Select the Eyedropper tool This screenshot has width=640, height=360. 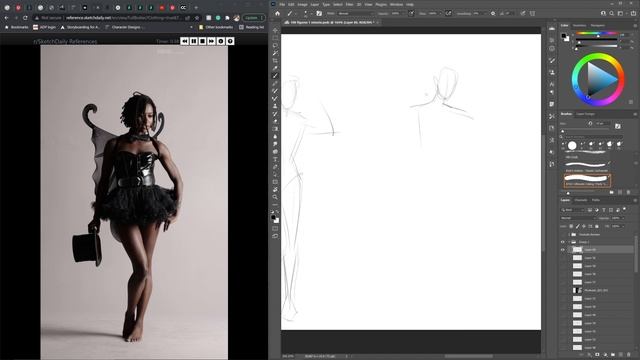coord(275,68)
